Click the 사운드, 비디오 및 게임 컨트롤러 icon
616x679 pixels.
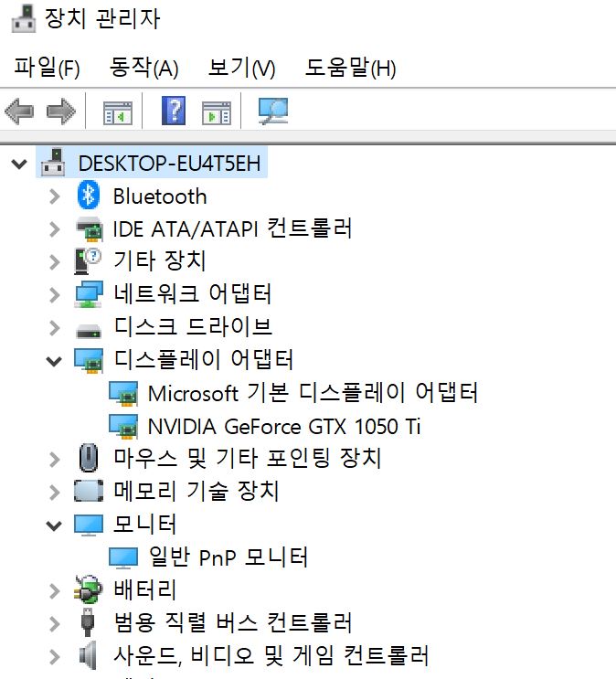[x=88, y=655]
